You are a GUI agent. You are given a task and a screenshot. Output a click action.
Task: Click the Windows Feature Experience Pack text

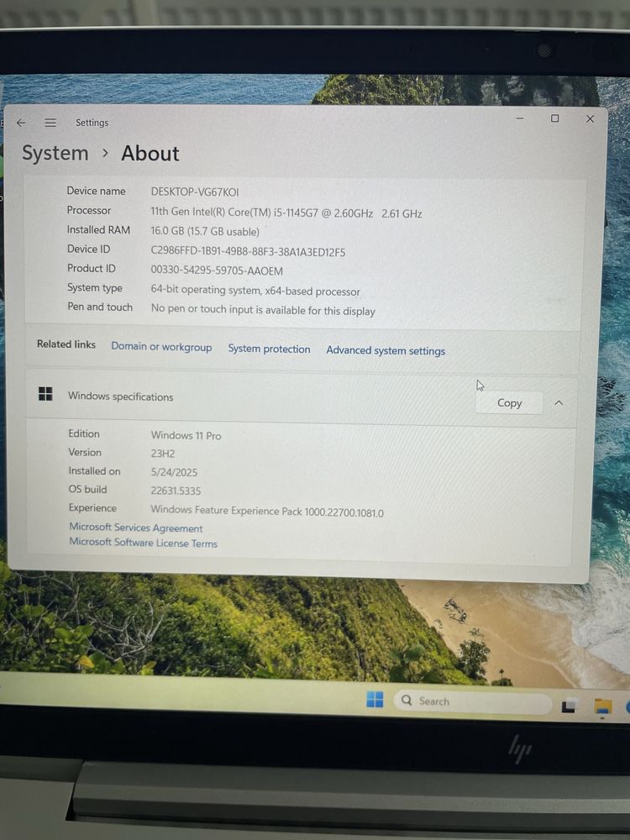coord(267,511)
